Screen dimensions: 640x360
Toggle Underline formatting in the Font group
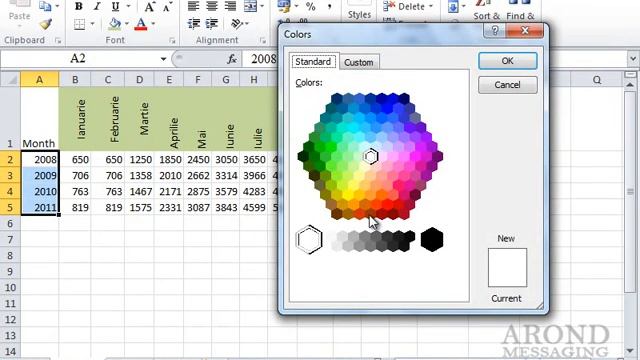[116, 7]
